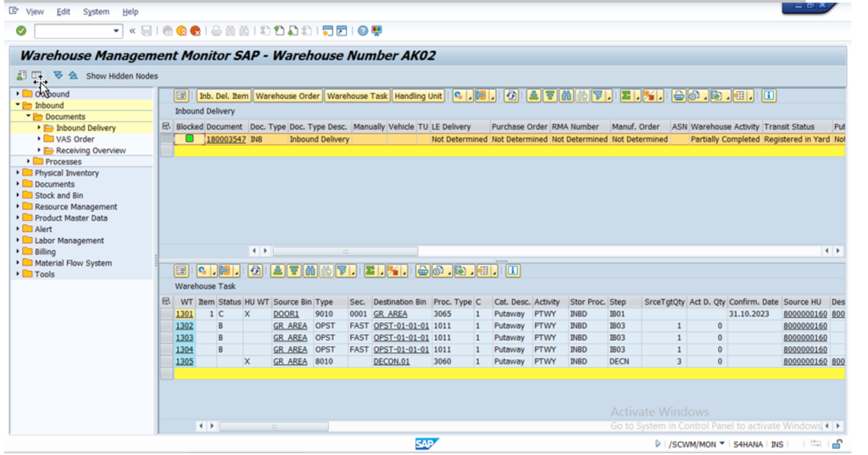
Task: Select Resource Management tree item
Action: click(75, 207)
